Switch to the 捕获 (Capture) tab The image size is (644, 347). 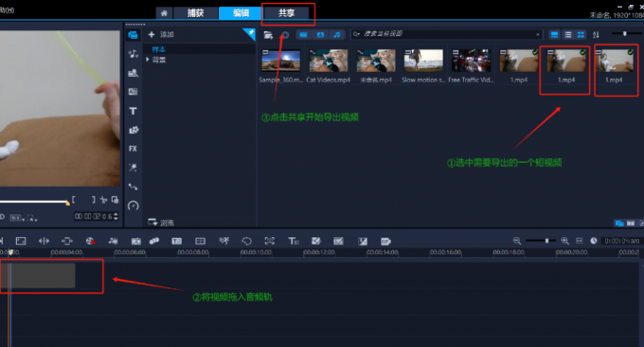pos(195,13)
